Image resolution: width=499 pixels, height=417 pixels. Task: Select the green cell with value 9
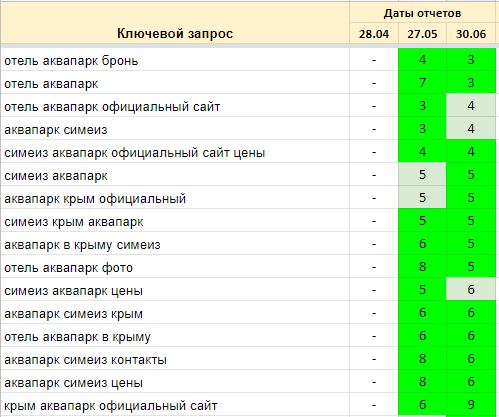pyautogui.click(x=471, y=405)
